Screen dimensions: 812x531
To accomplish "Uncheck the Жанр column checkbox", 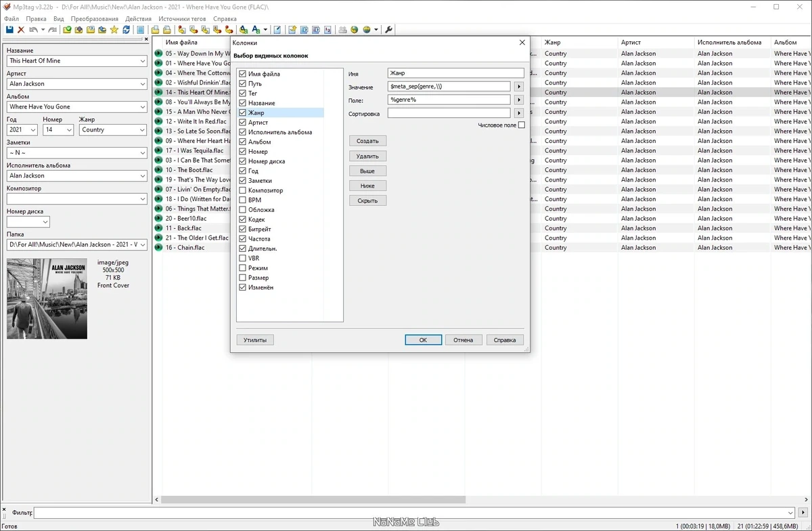I will pos(242,112).
